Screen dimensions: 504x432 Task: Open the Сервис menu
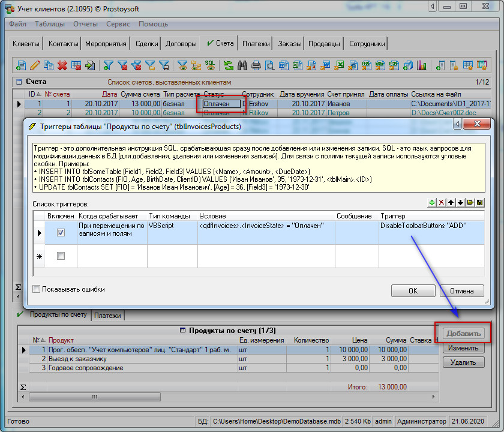(x=118, y=24)
